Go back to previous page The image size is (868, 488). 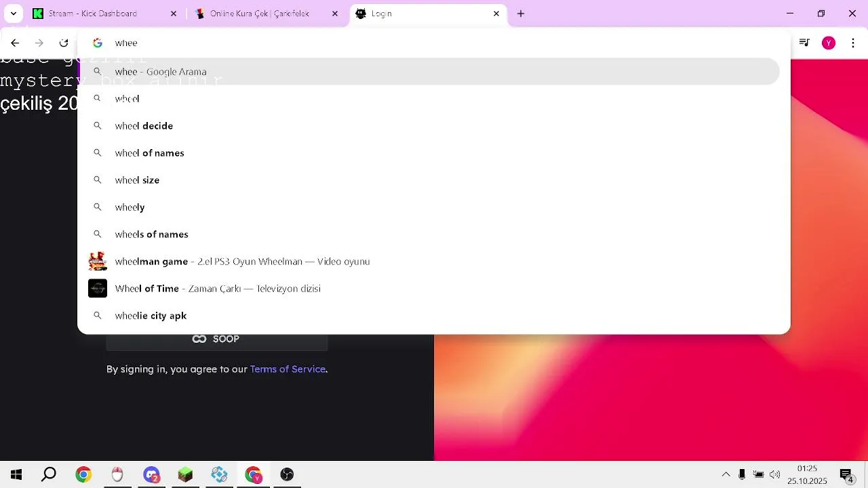[x=15, y=43]
